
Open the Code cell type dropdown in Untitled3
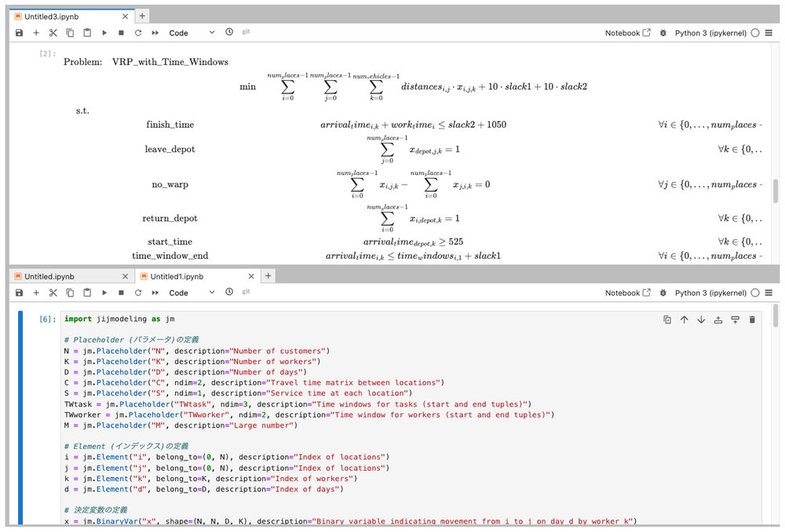(x=192, y=33)
